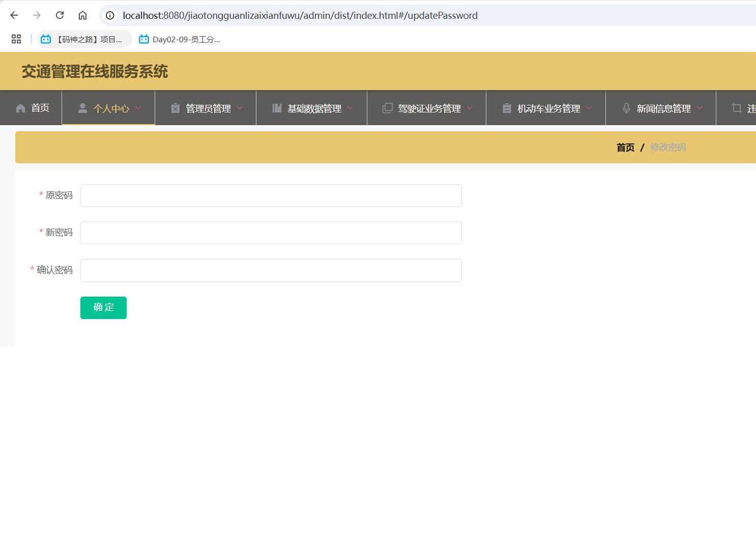This screenshot has width=756, height=550.
Task: Click the book icon beside 基础数据管理
Action: (x=277, y=108)
